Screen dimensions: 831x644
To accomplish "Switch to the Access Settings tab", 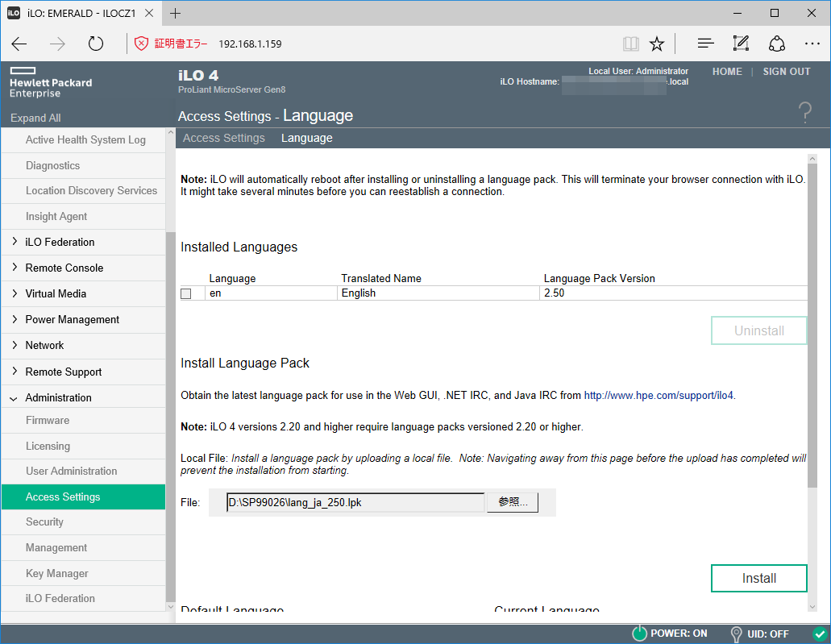I will click(223, 138).
